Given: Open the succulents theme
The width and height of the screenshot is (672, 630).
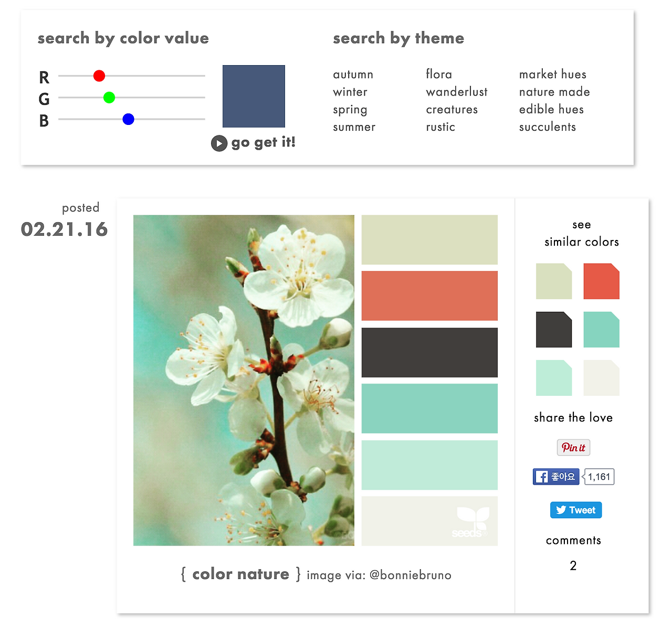Looking at the screenshot, I should (x=548, y=127).
